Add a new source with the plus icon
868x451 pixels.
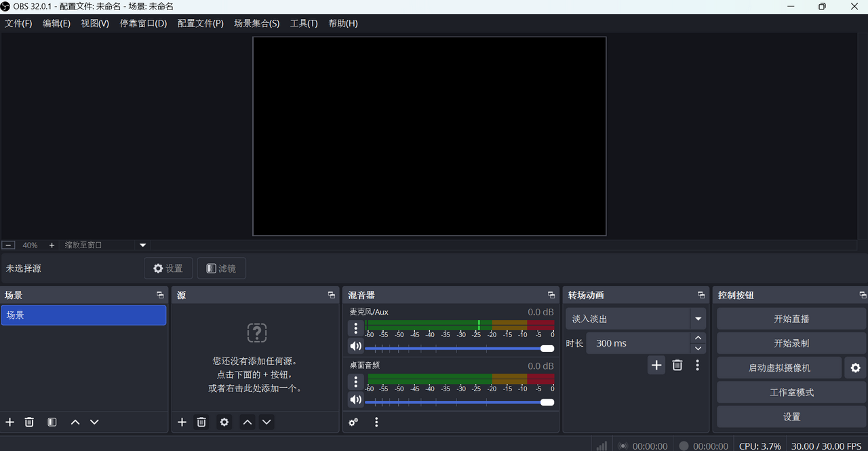pos(182,422)
